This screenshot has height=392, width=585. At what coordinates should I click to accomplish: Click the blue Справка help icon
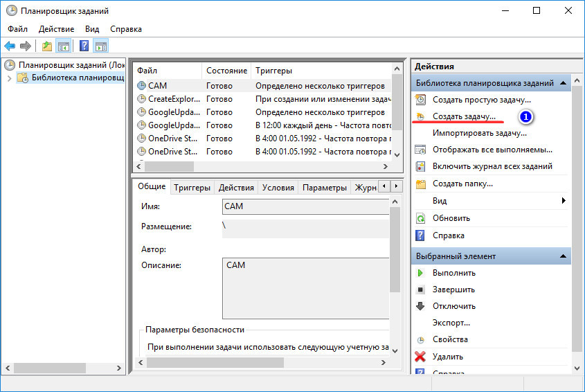click(420, 235)
